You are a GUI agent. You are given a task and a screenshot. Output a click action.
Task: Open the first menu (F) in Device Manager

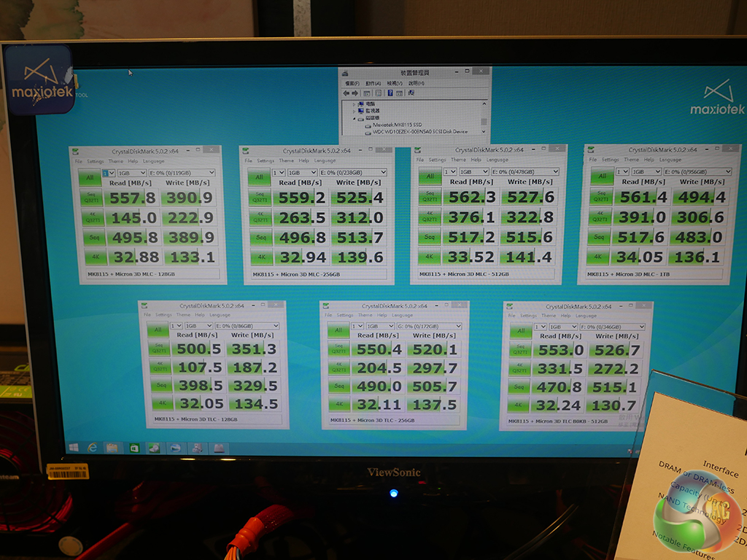point(352,83)
